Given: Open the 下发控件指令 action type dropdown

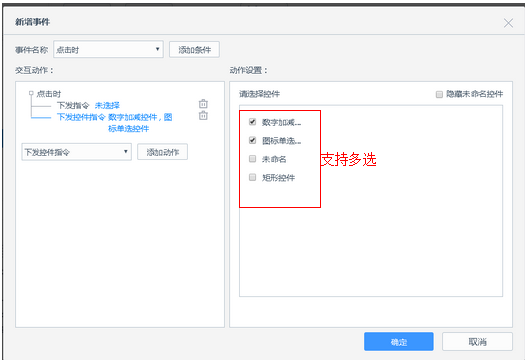Looking at the screenshot, I should click(x=76, y=152).
